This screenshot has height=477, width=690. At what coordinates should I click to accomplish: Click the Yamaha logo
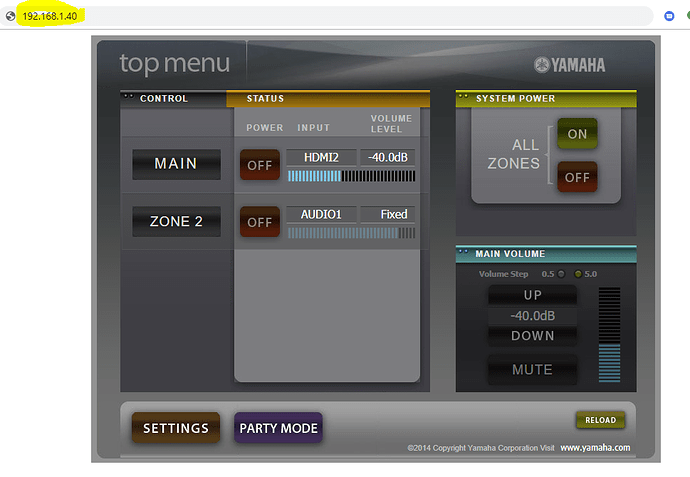point(569,65)
